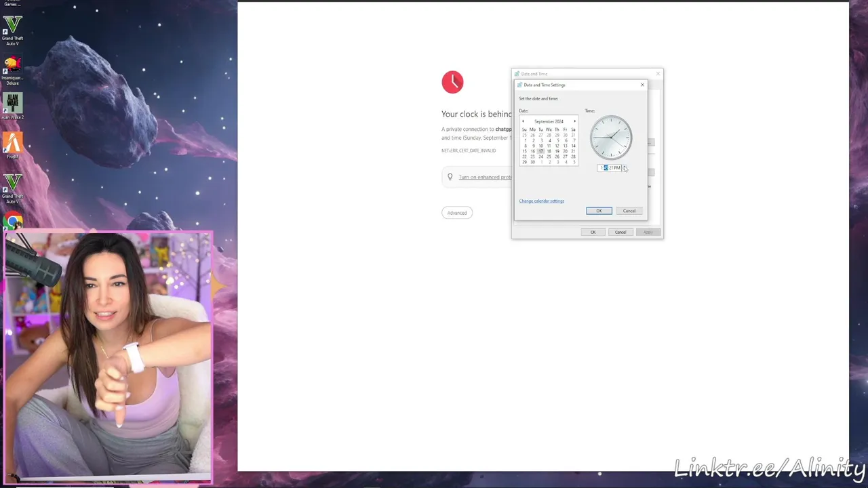Select day 19 in the calendar
The height and width of the screenshot is (488, 868).
[557, 151]
